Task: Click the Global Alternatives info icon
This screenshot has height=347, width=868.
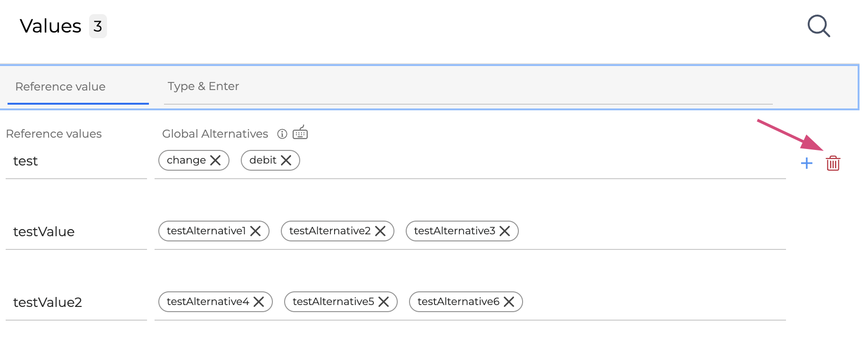Action: tap(282, 134)
